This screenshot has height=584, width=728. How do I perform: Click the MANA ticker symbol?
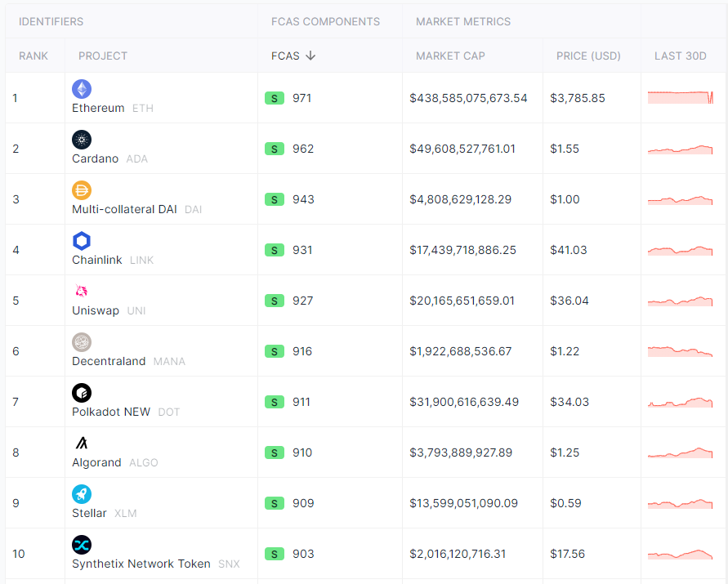[x=169, y=362]
